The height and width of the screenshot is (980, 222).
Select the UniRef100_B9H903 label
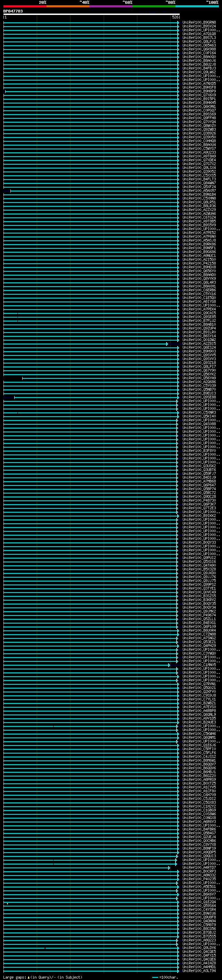click(199, 351)
